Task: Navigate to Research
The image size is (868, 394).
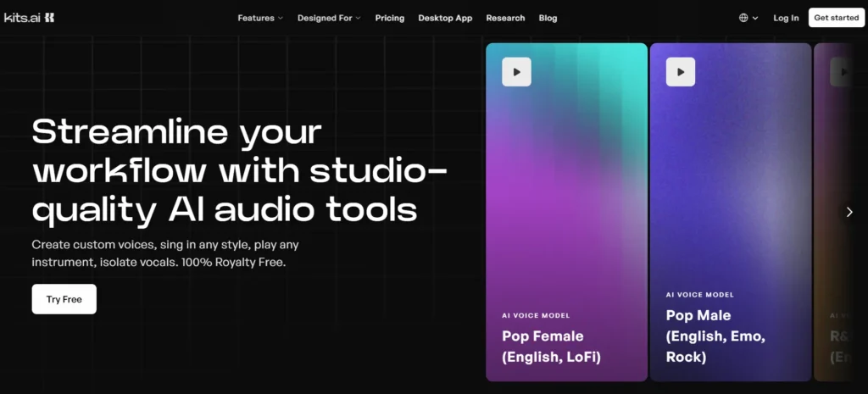Action: [x=505, y=18]
